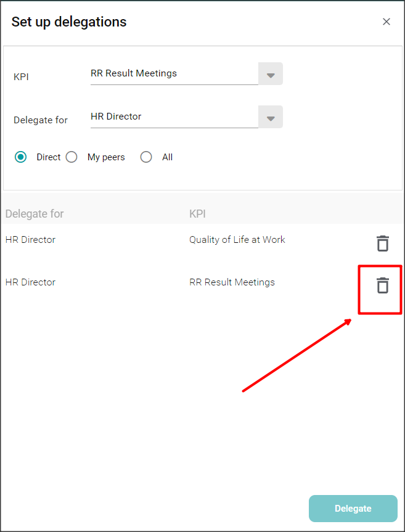This screenshot has height=532, width=405.
Task: Expand the KPI dropdown arrow
Action: (270, 74)
